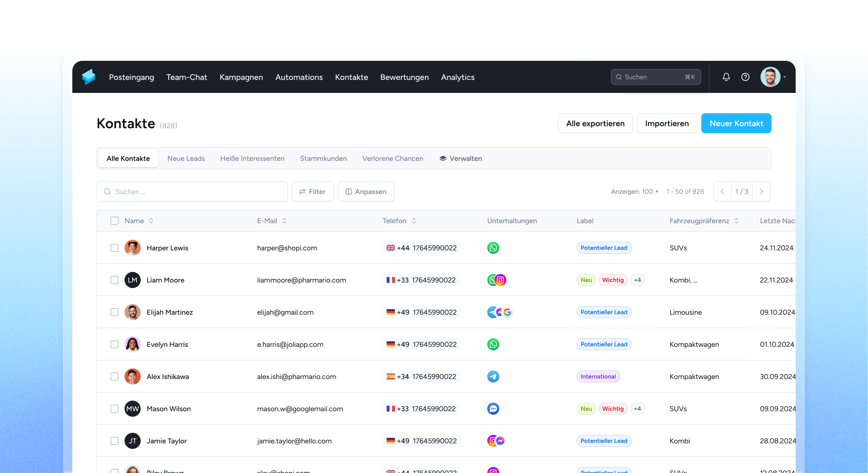Image resolution: width=868 pixels, height=473 pixels.
Task: Open Analytics in the top navigation
Action: 458,77
